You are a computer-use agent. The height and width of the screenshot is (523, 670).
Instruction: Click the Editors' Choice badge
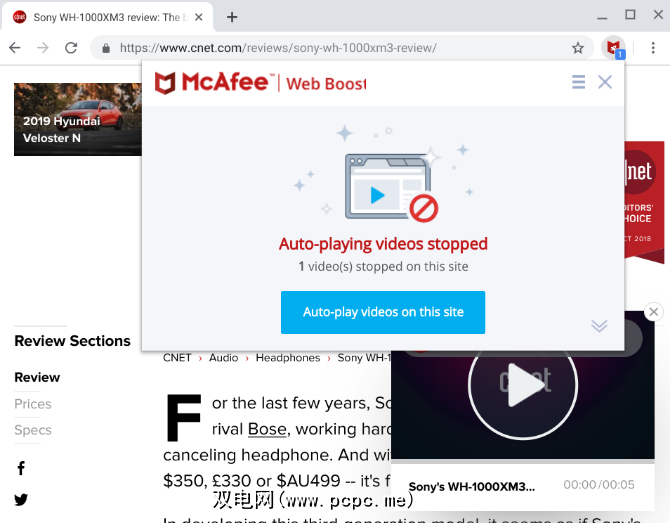click(x=644, y=201)
